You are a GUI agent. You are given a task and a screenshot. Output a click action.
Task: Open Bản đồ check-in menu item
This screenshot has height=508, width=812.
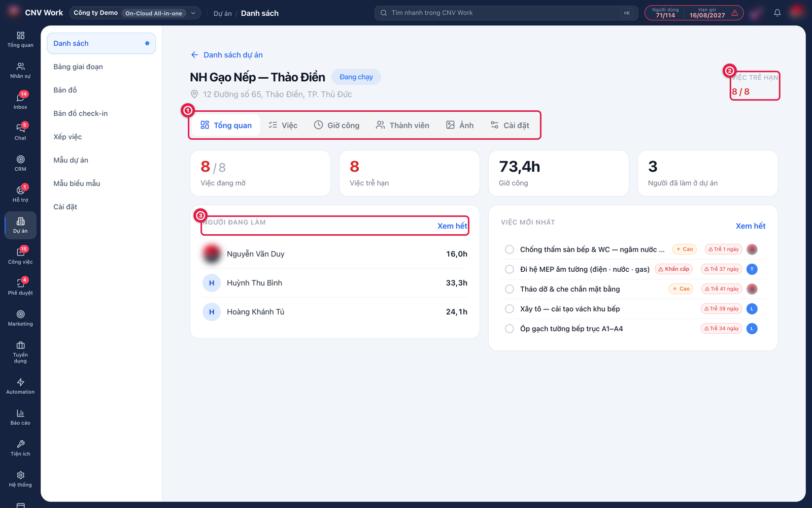pos(101,113)
